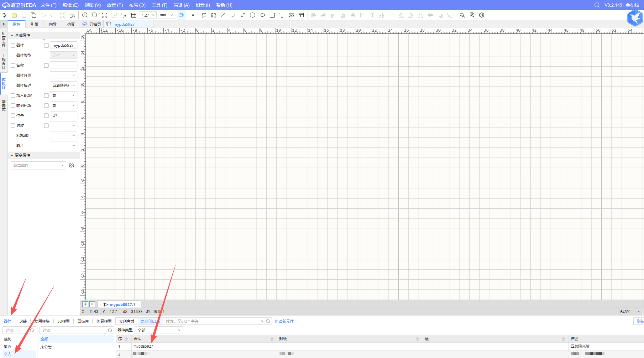The height and width of the screenshot is (358, 644).
Task: Select the 最近 library category
Action: coord(8,346)
